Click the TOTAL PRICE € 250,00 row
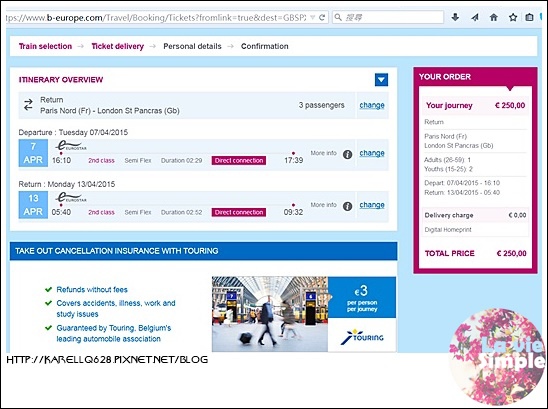Image resolution: width=548 pixels, height=409 pixels. pyautogui.click(x=475, y=253)
